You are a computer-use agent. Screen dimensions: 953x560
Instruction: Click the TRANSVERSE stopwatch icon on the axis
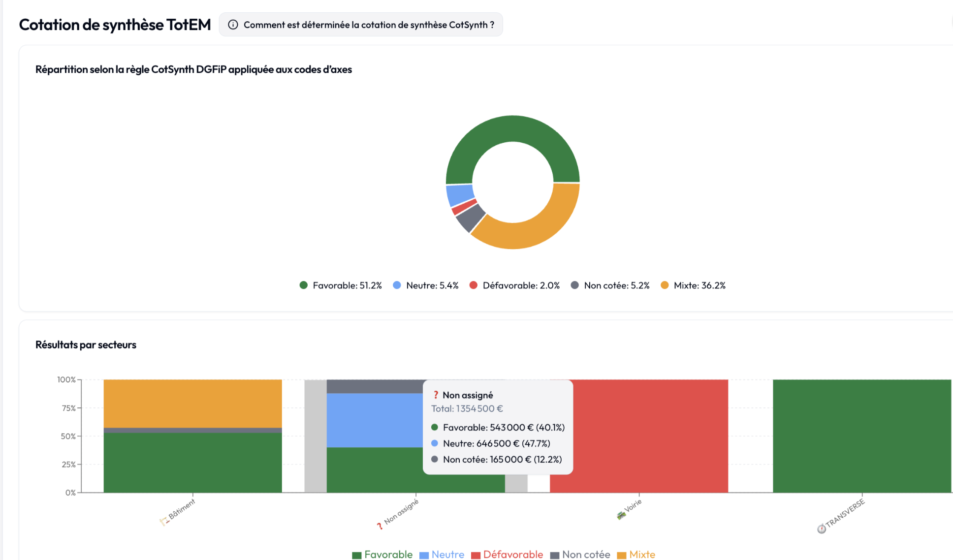tap(821, 529)
